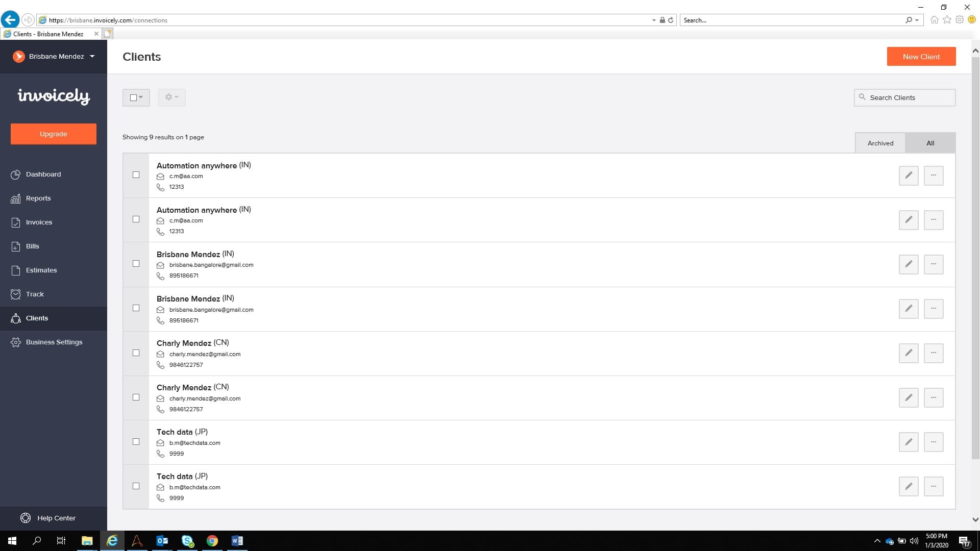980x551 pixels.
Task: Open browser search provider dropdown arrow
Action: (x=917, y=20)
